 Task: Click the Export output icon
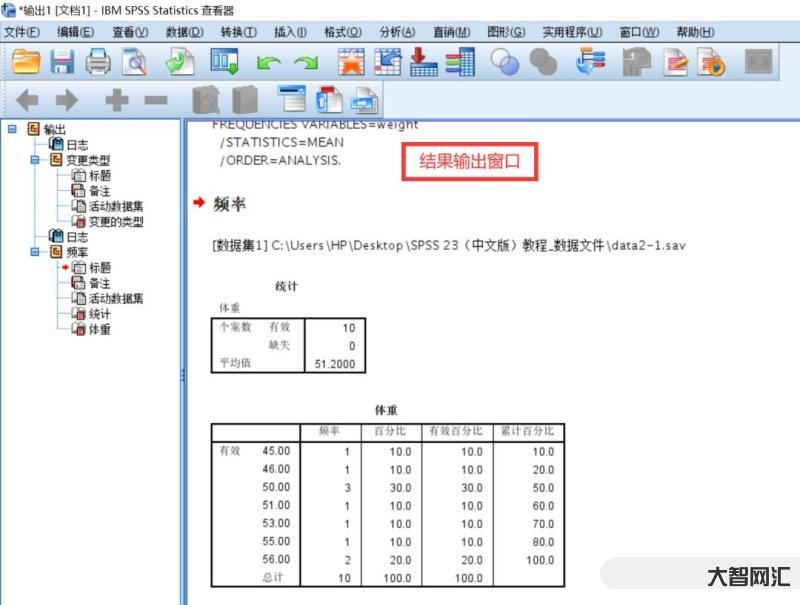point(180,63)
